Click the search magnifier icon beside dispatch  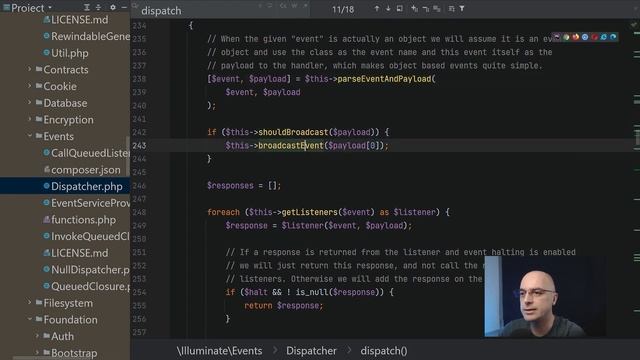tap(135, 6)
